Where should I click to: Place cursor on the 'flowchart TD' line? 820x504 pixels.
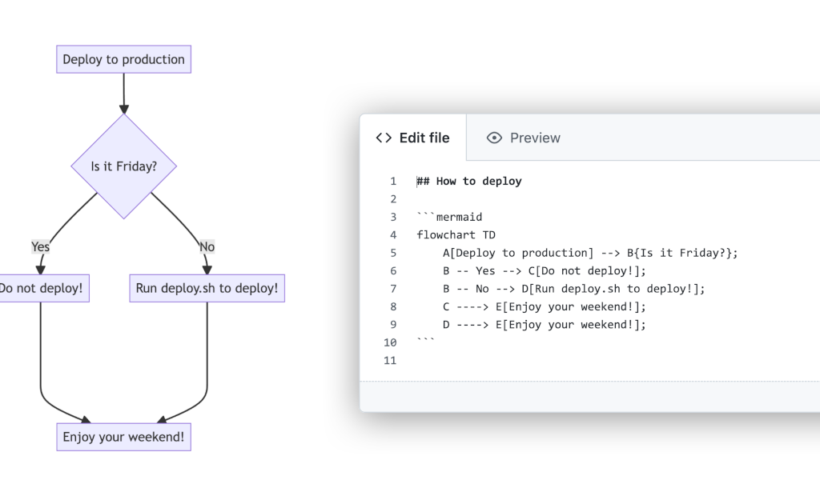456,234
